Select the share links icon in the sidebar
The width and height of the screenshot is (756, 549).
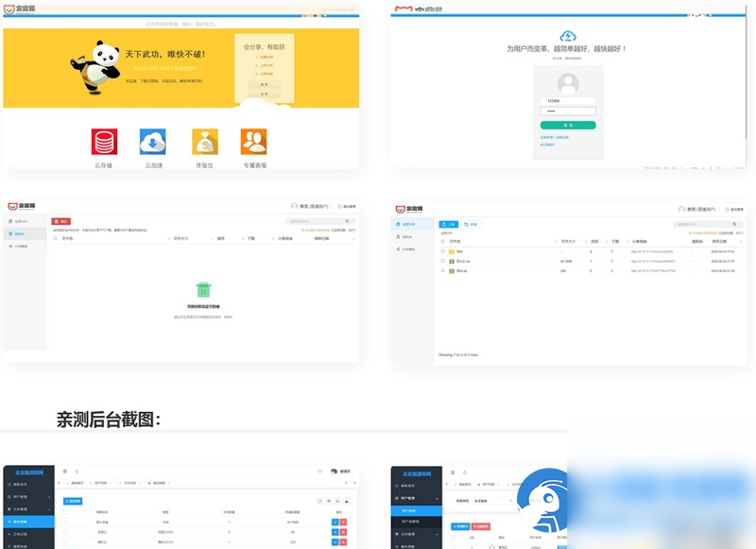point(17,245)
